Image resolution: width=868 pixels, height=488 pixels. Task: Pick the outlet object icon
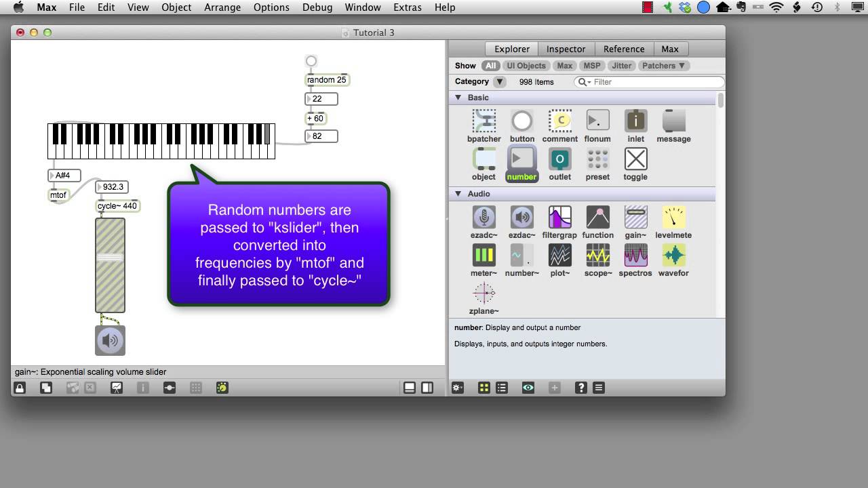point(560,159)
